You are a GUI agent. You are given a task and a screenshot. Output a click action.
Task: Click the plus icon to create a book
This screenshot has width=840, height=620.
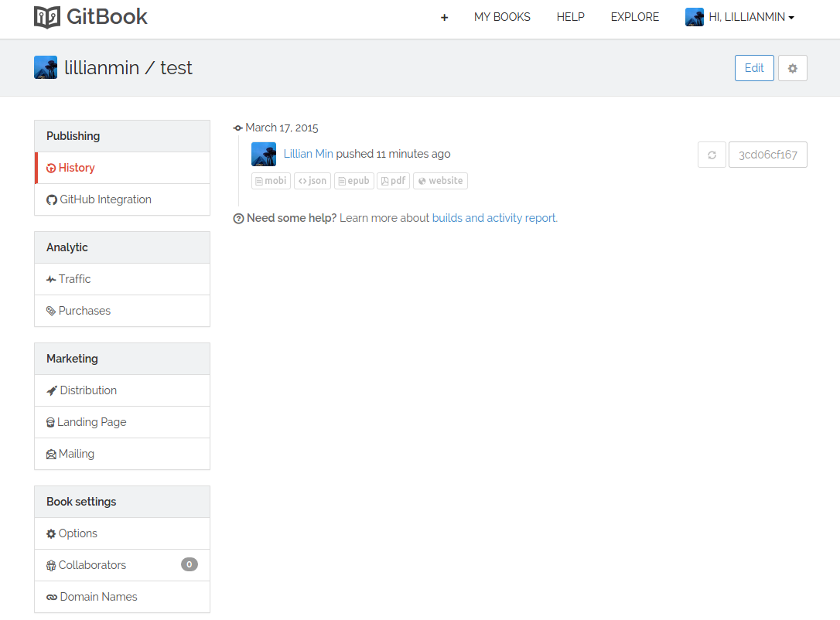[444, 18]
